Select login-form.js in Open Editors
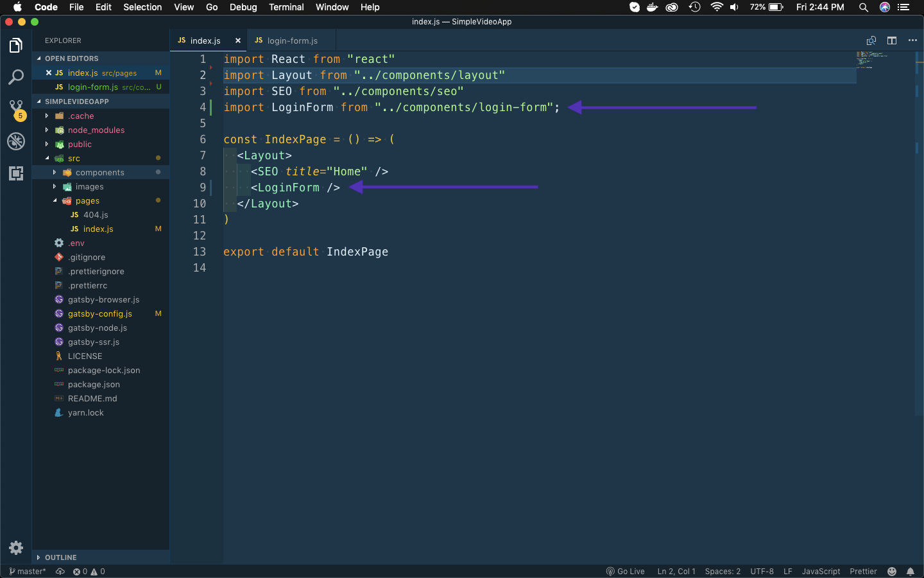 pyautogui.click(x=101, y=87)
